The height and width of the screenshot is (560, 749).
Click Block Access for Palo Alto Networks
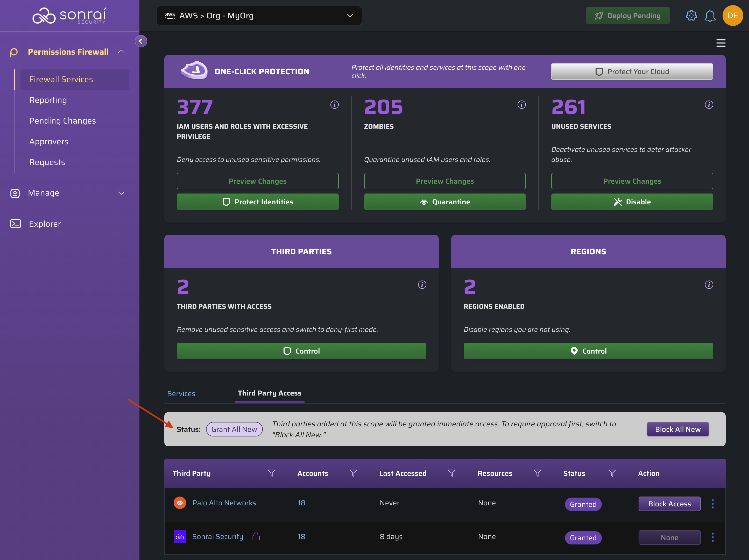coord(669,504)
